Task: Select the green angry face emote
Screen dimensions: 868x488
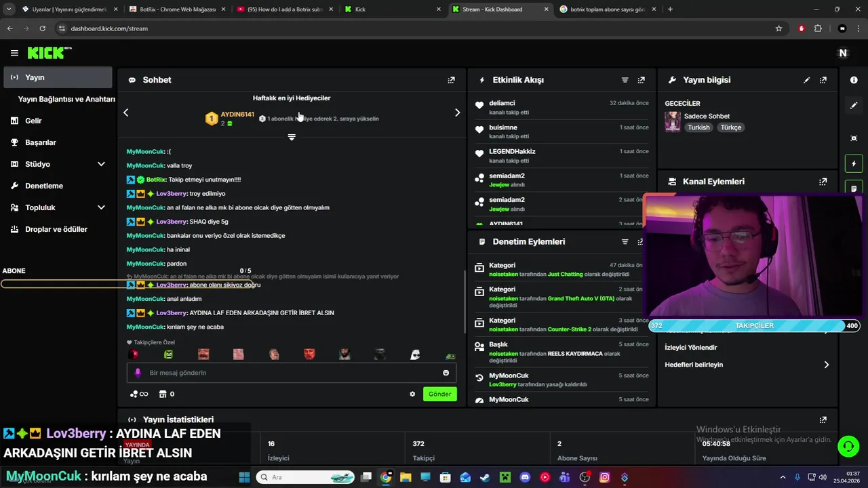Action: [x=168, y=354]
